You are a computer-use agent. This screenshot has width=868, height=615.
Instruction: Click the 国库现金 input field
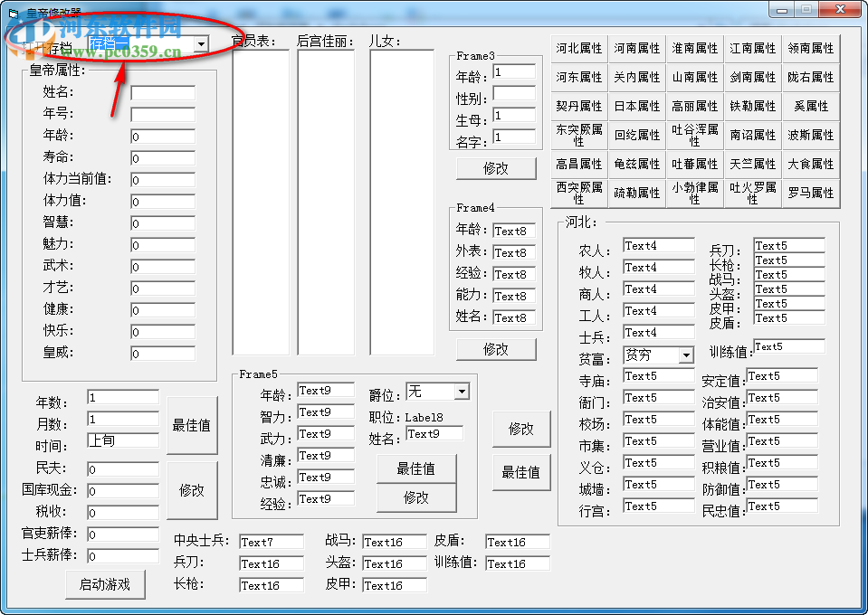click(x=122, y=491)
